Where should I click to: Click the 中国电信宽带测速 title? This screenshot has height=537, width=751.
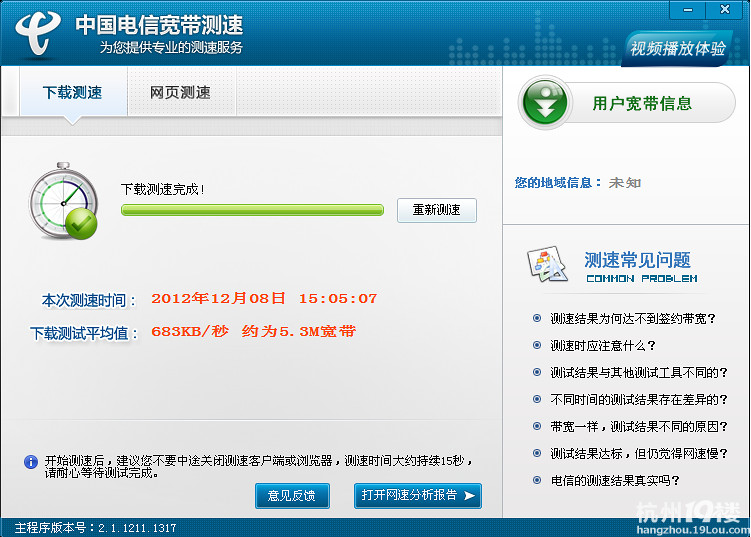pyautogui.click(x=159, y=25)
